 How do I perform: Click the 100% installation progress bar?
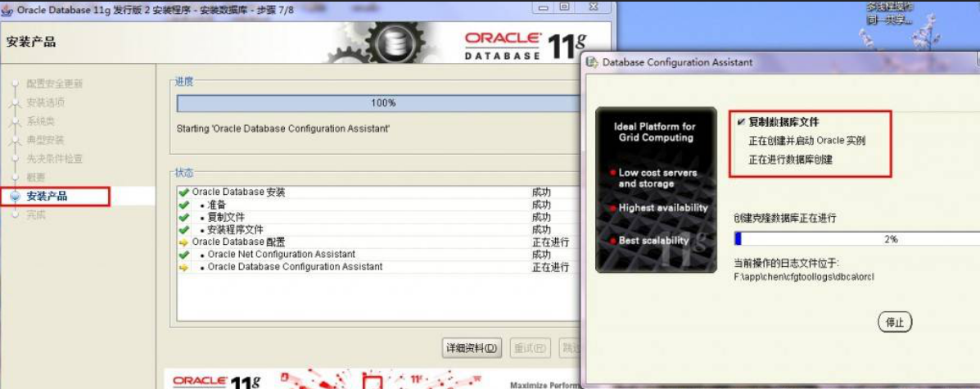pos(382,103)
